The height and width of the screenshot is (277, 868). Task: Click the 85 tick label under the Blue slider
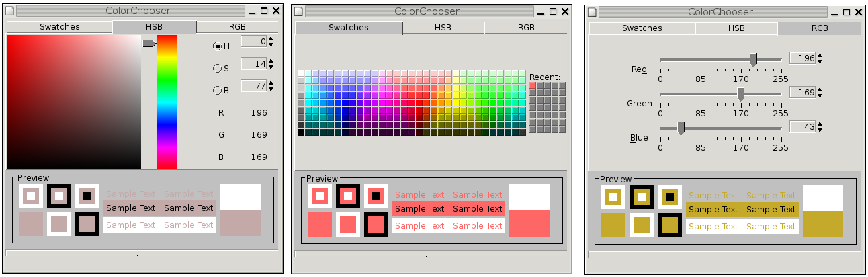700,147
